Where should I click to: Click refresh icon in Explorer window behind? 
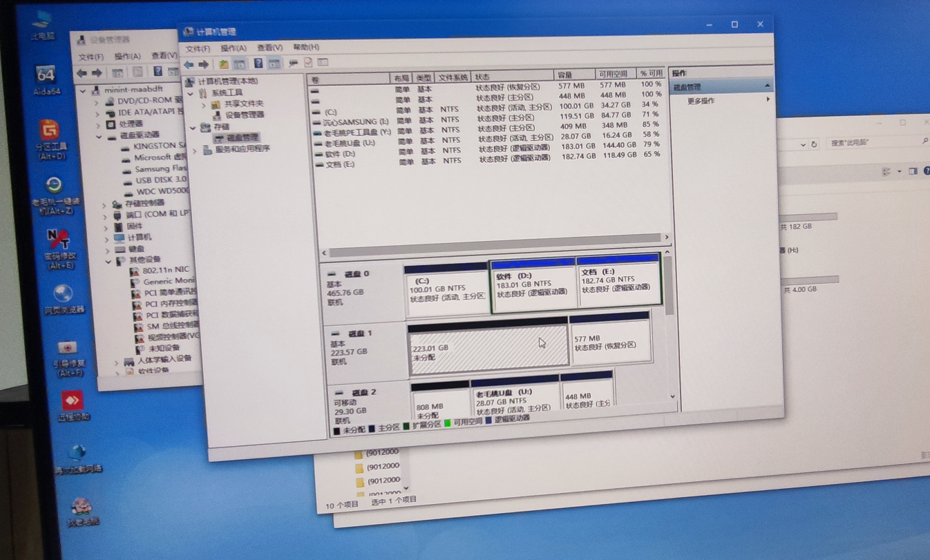[x=815, y=144]
